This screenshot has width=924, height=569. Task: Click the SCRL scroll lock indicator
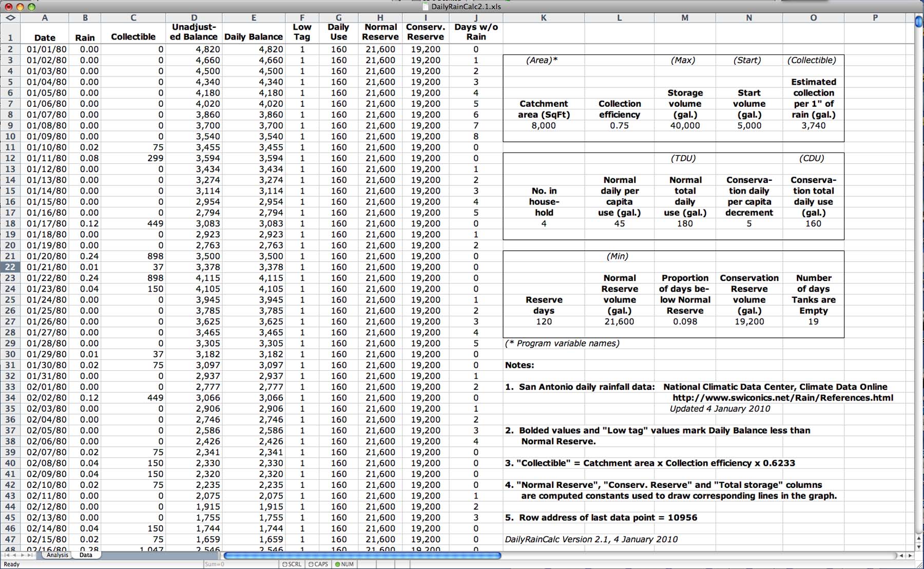292,564
